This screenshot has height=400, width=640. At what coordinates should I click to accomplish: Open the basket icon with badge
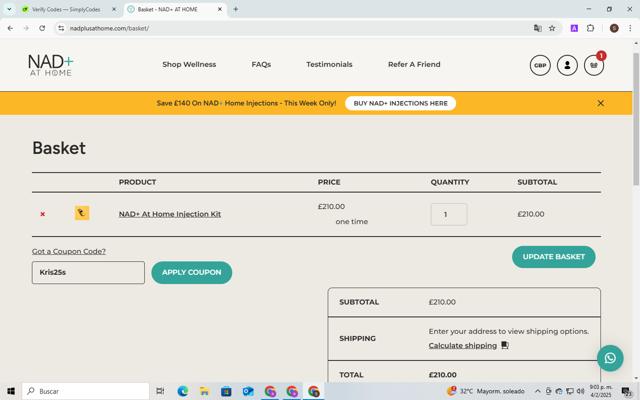tap(594, 65)
